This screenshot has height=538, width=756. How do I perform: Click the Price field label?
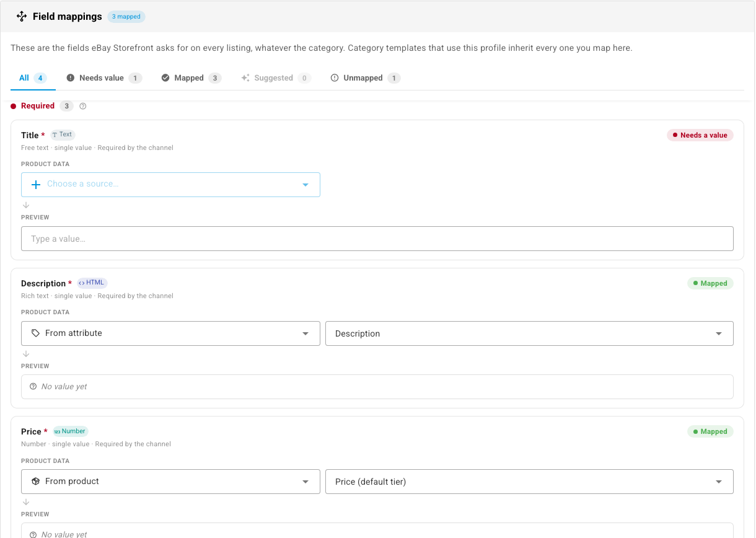[31, 431]
